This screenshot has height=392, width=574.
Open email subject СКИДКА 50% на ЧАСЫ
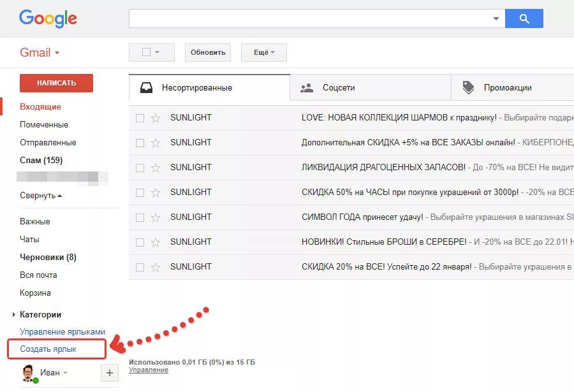[x=410, y=192]
